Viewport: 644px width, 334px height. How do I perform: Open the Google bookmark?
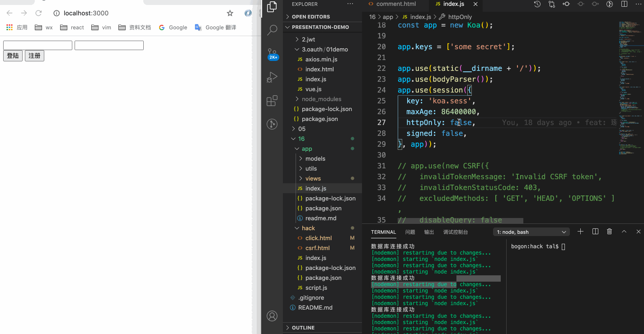[x=173, y=28]
